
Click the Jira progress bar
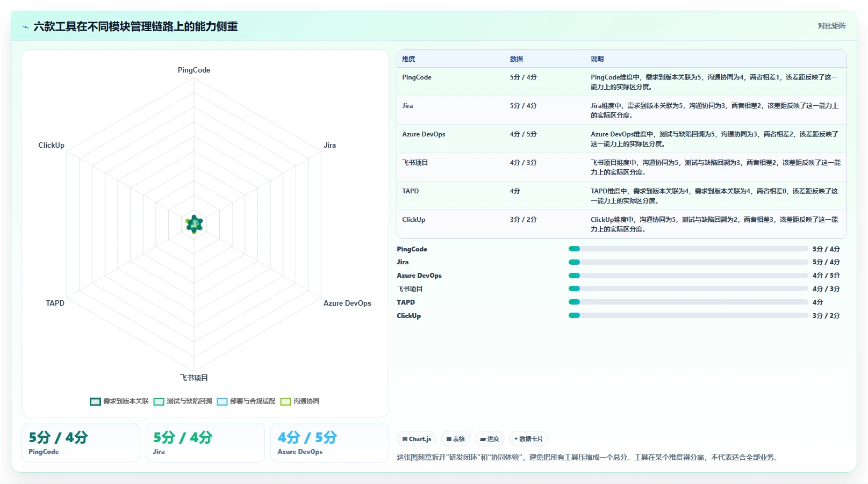tap(688, 262)
